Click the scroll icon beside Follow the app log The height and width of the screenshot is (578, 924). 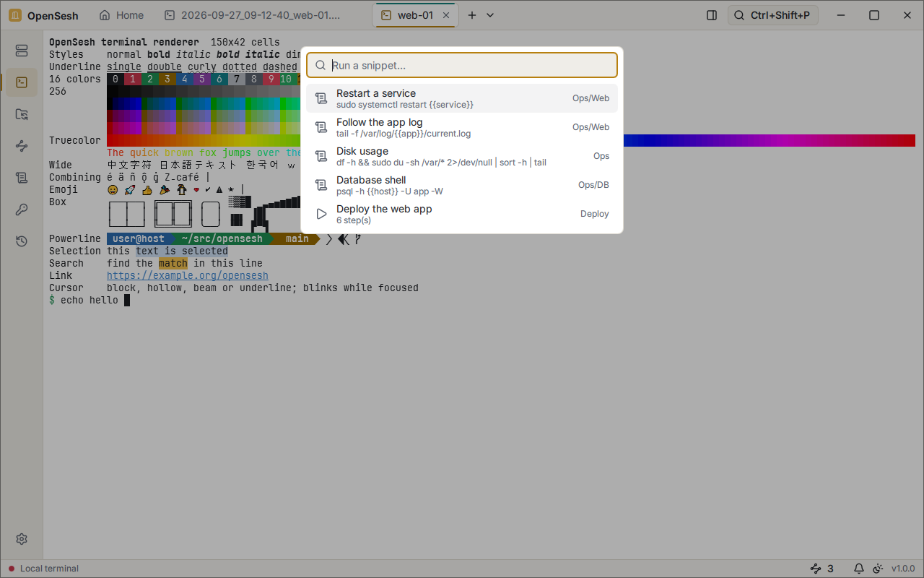pyautogui.click(x=322, y=127)
